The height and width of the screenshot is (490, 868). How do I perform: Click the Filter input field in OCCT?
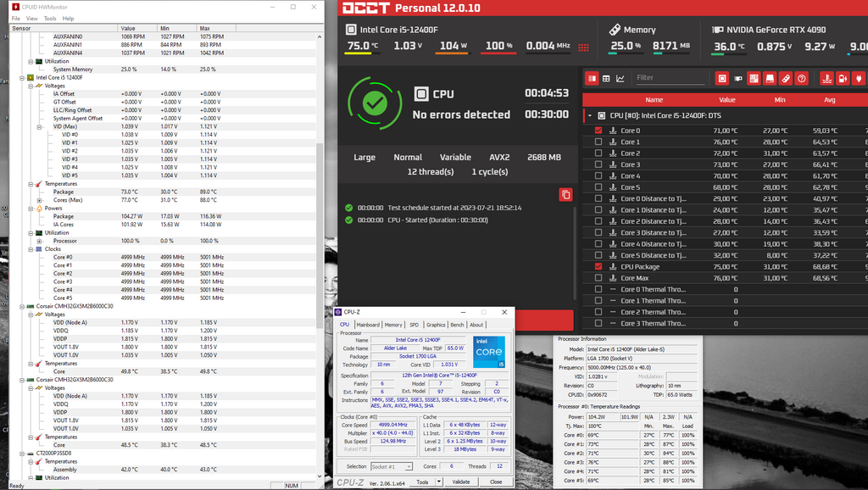(x=670, y=78)
